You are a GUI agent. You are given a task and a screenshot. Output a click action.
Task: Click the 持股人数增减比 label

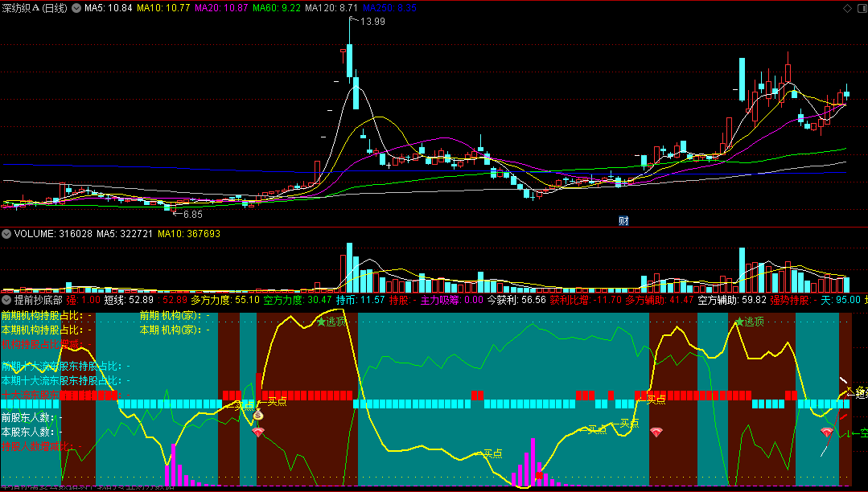(x=37, y=446)
